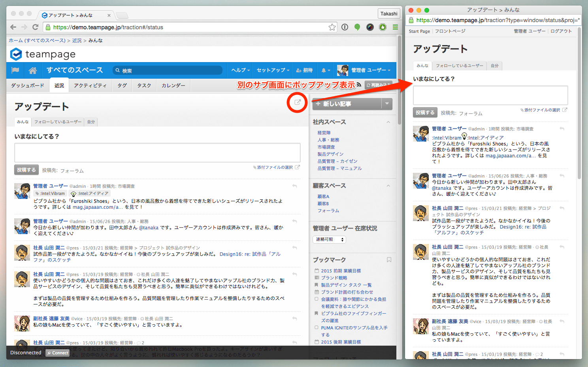The height and width of the screenshot is (367, 588).
Task: Click the bookmark icon in the ブックマーク header
Action: [389, 260]
